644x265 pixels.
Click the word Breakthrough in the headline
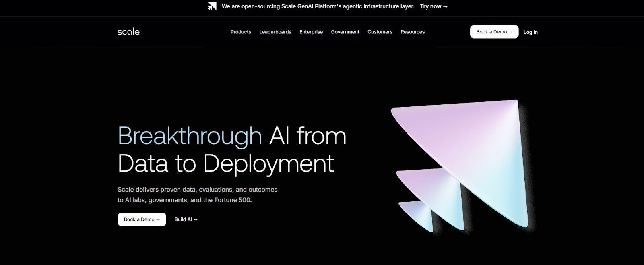(190, 136)
